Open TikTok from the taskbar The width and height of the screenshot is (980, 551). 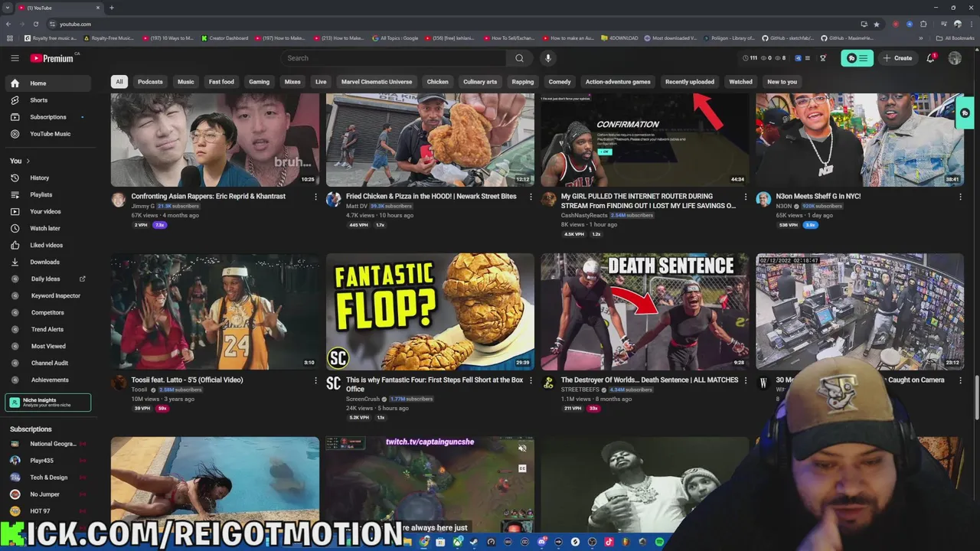click(609, 542)
